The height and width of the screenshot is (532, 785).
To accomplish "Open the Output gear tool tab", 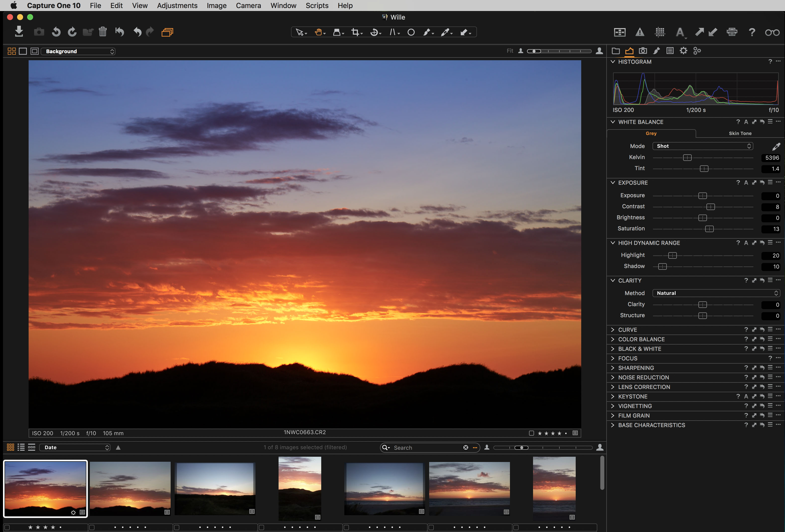I will pos(683,51).
